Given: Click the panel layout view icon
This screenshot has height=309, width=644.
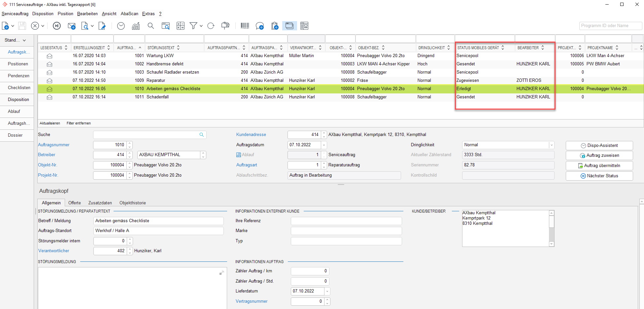Looking at the screenshot, I should (x=304, y=26).
